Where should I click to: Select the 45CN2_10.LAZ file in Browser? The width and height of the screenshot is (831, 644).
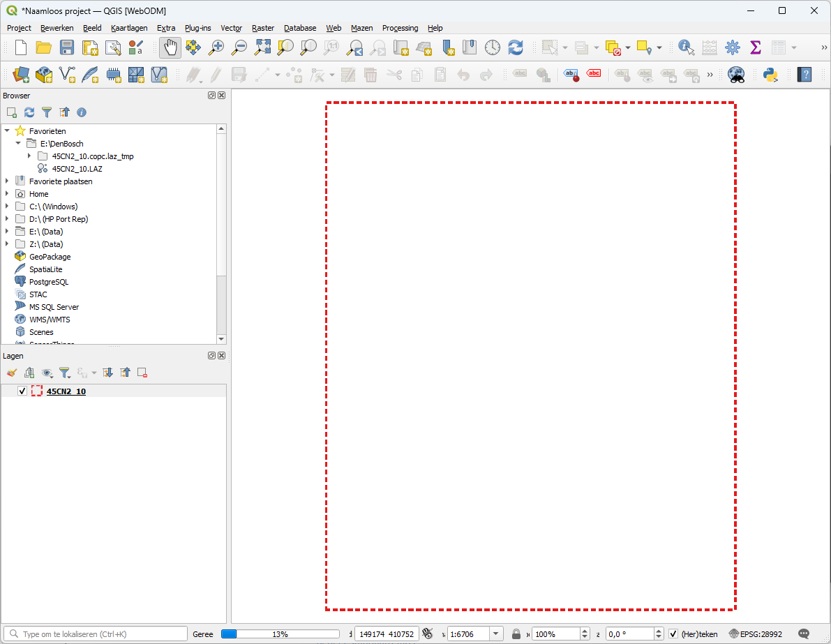pyautogui.click(x=77, y=169)
